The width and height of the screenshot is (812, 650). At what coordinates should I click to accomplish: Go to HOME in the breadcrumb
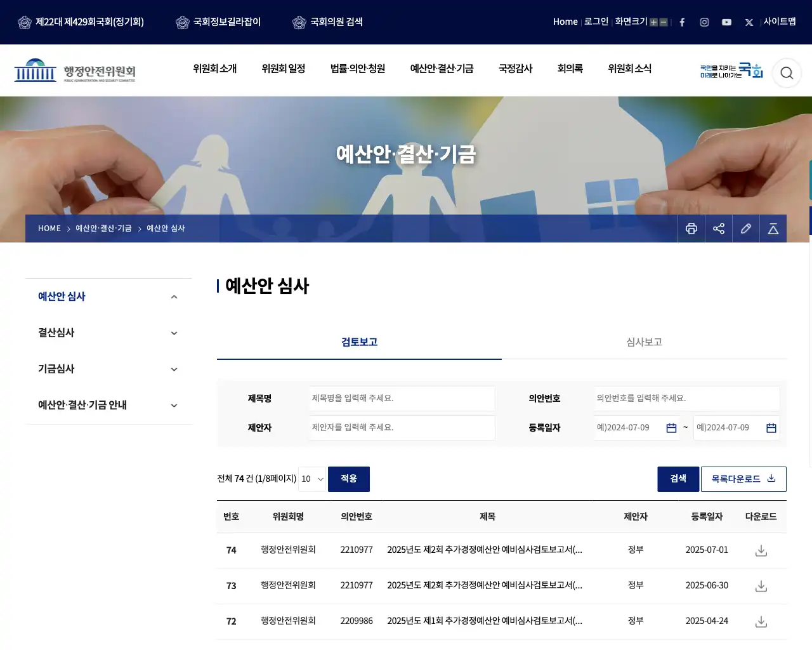(49, 229)
